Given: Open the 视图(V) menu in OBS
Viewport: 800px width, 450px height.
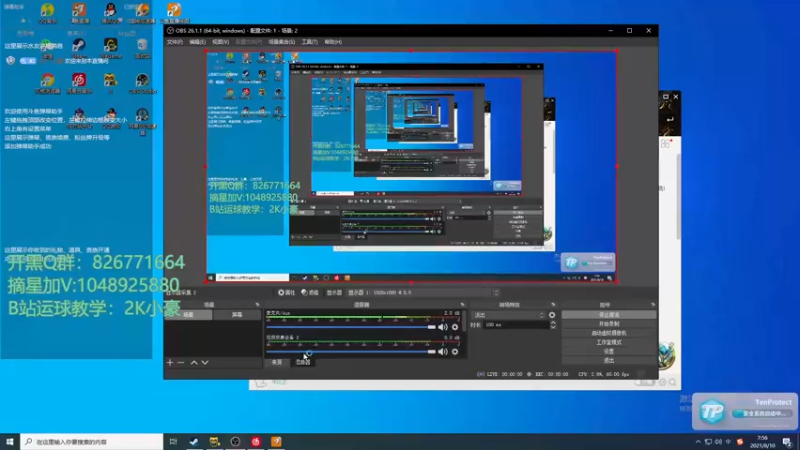Looking at the screenshot, I should 220,42.
